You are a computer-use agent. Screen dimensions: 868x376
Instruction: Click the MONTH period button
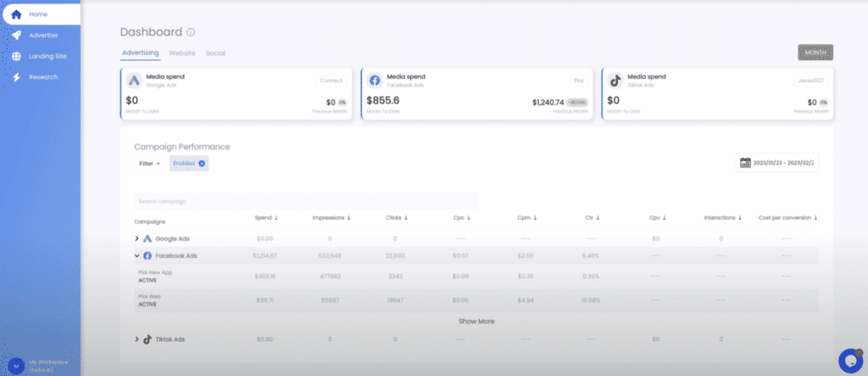click(x=815, y=53)
